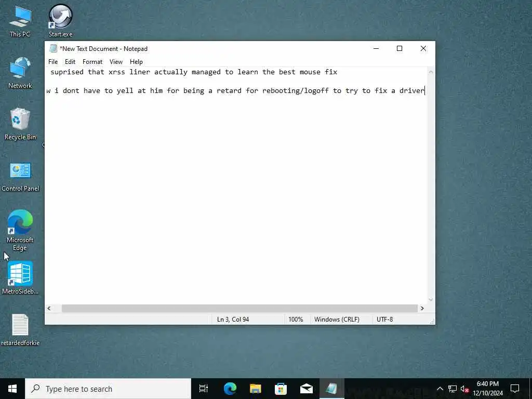Click the Ln 3, Col 94 status text
The height and width of the screenshot is (399, 532).
[x=233, y=320]
